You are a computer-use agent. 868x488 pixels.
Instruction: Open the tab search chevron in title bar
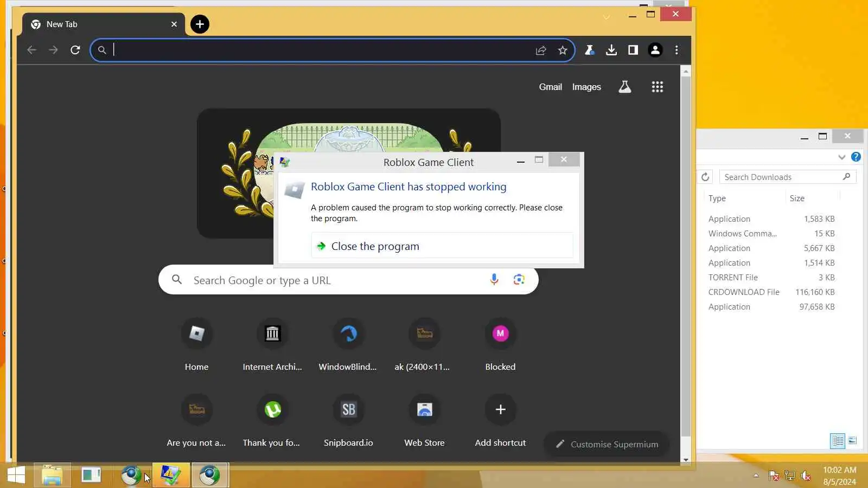pyautogui.click(x=607, y=17)
